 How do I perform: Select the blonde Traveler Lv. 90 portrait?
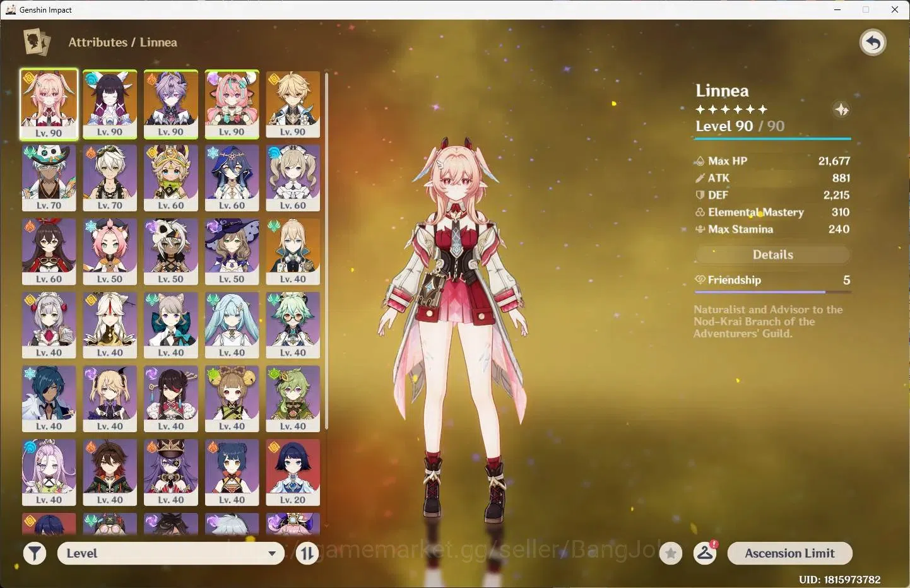coord(293,104)
